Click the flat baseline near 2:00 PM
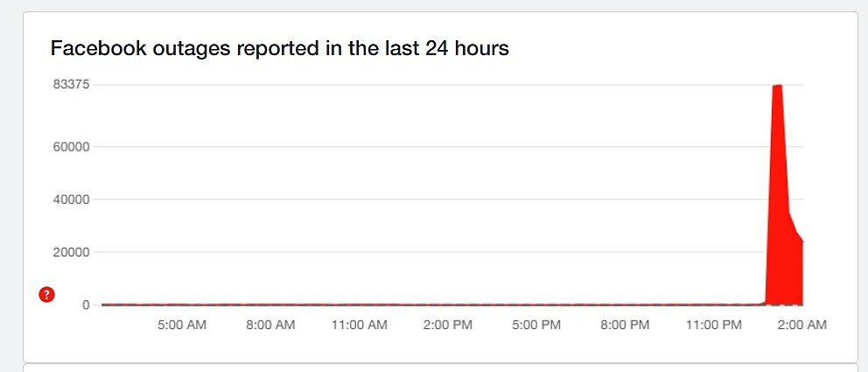 point(447,304)
